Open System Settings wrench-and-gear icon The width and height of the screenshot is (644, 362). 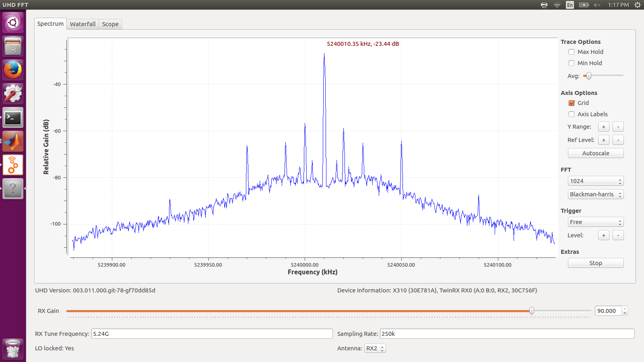[13, 94]
